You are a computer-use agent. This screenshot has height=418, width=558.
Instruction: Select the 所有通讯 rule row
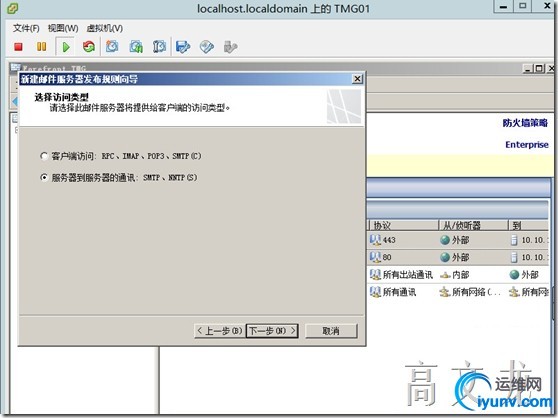coord(459,292)
